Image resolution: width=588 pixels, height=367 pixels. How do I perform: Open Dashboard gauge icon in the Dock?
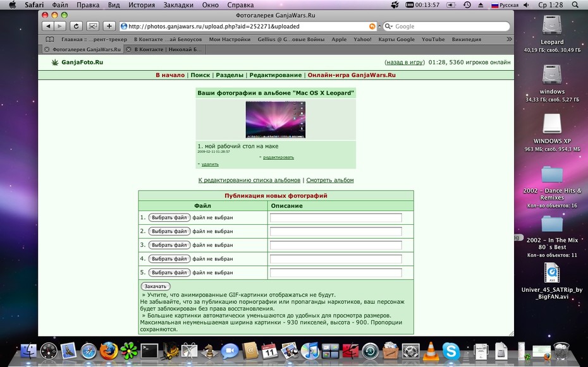click(49, 351)
